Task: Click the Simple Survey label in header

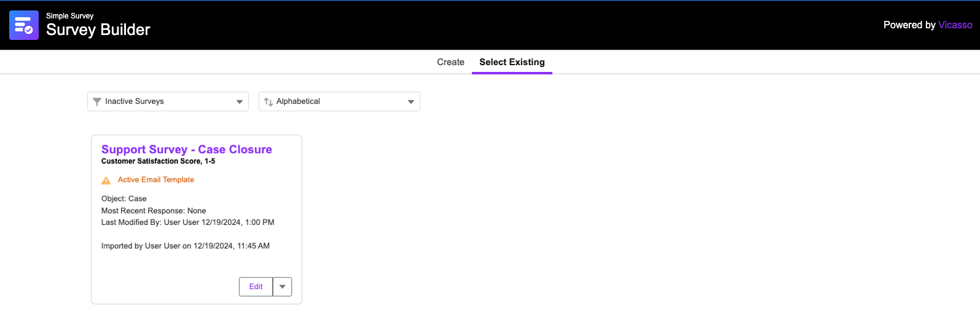Action: pos(70,16)
